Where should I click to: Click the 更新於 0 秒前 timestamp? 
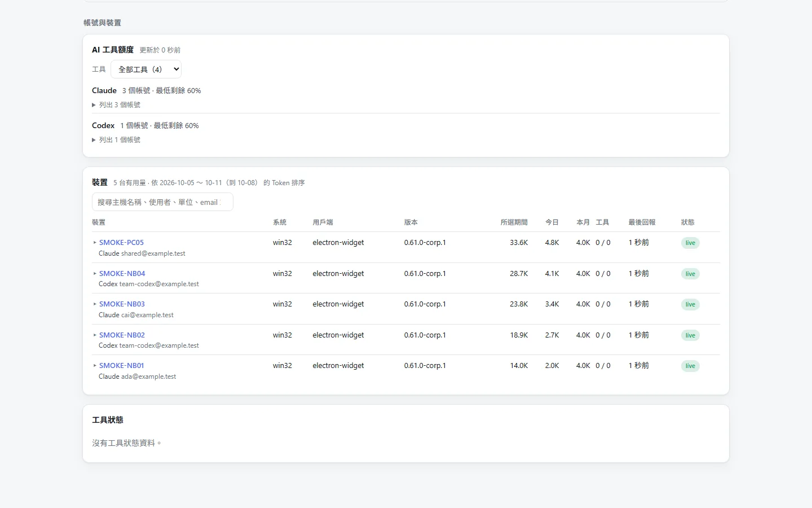160,50
